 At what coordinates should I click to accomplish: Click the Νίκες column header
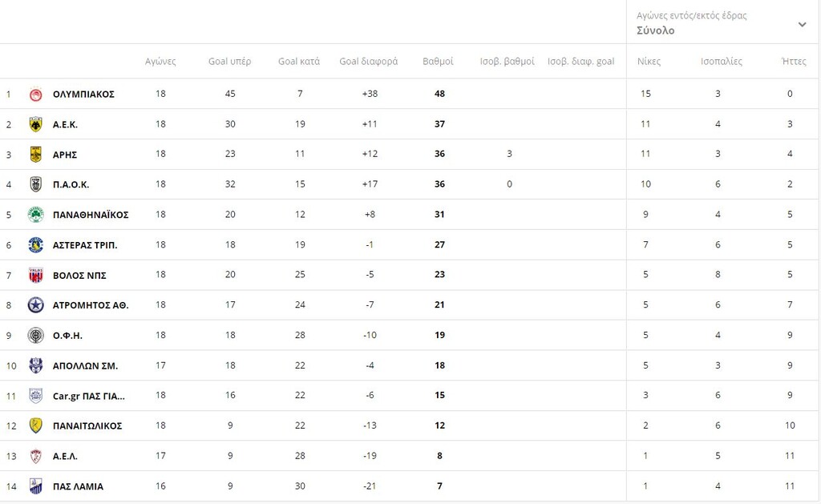click(649, 62)
